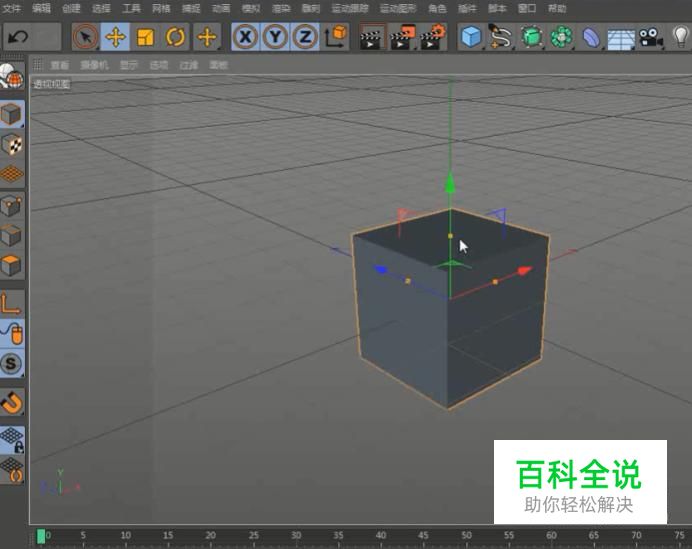Toggle the world/object coordinate system icon
Viewport: 692px width, 549px height.
coord(335,37)
